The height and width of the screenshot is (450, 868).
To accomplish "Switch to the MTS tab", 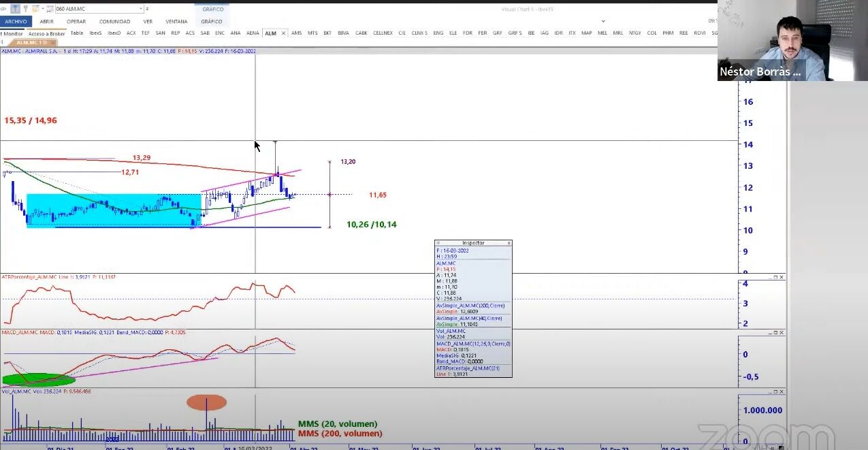I will (x=312, y=33).
